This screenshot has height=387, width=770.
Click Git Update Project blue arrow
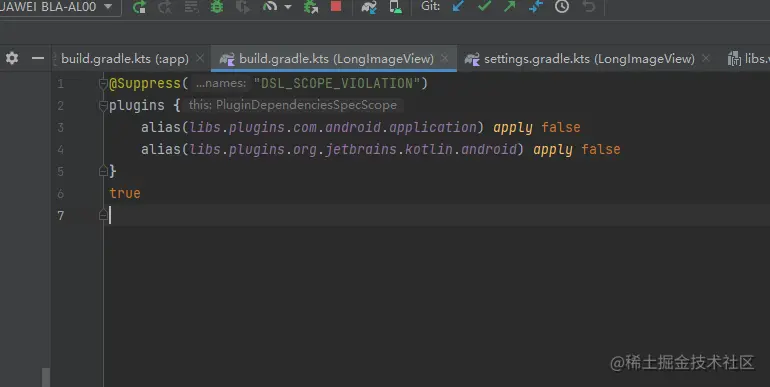[x=458, y=6]
